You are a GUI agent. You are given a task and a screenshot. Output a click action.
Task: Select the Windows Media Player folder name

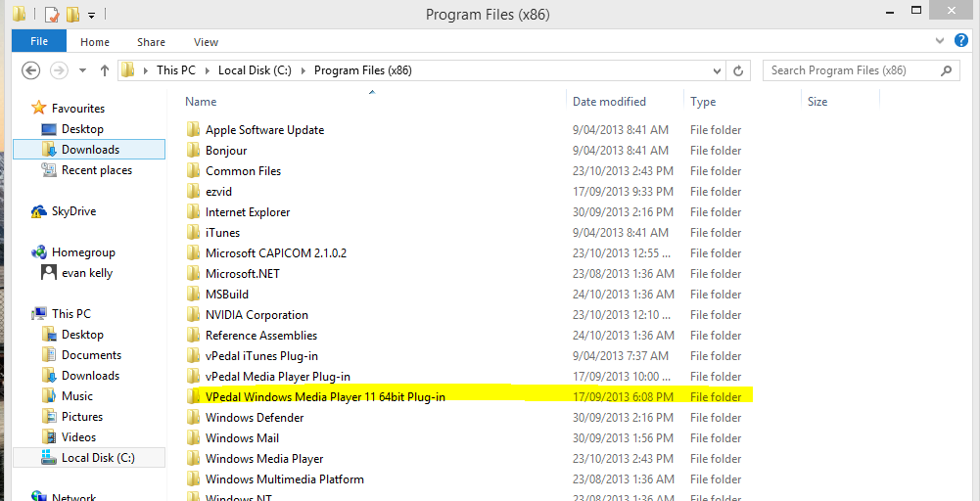coord(264,459)
